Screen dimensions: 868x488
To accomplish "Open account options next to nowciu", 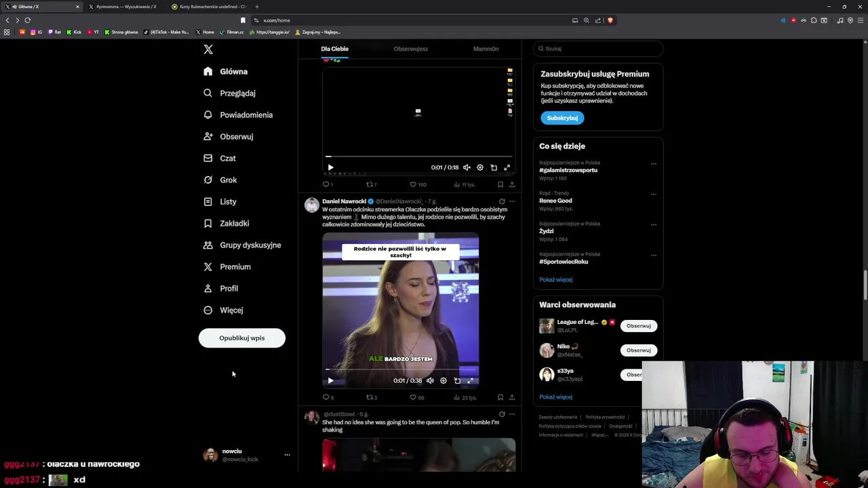I will [287, 455].
